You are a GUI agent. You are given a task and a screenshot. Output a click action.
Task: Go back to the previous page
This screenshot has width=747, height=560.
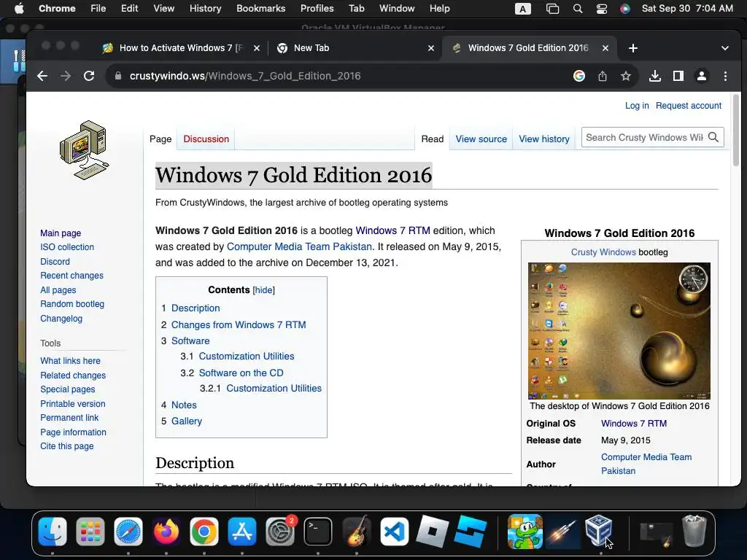[x=42, y=76]
